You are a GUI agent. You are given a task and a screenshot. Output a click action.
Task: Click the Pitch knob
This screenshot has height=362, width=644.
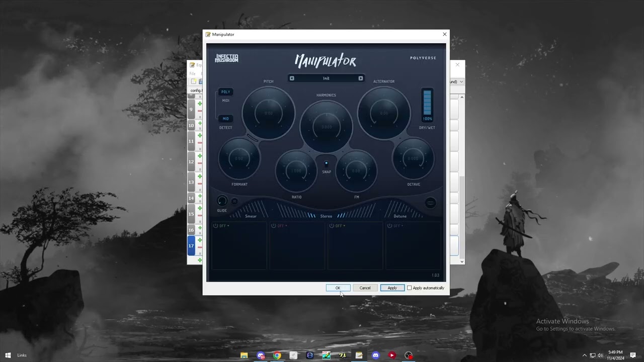tap(268, 113)
